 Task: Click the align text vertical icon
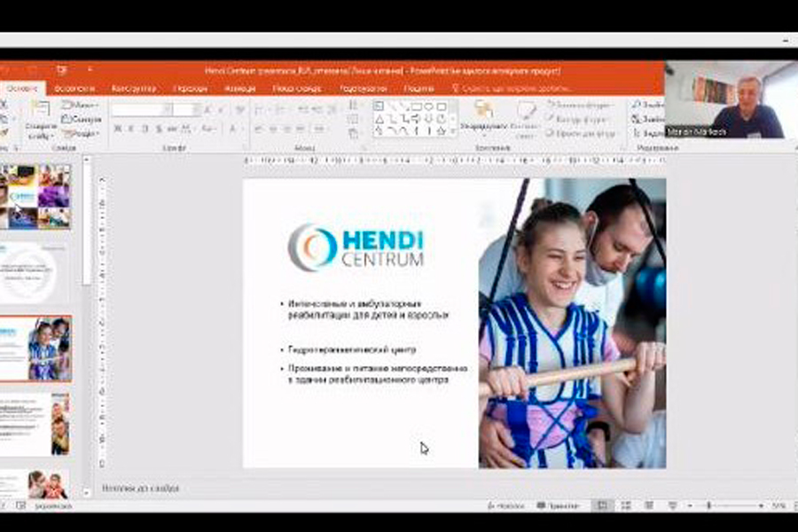(354, 120)
